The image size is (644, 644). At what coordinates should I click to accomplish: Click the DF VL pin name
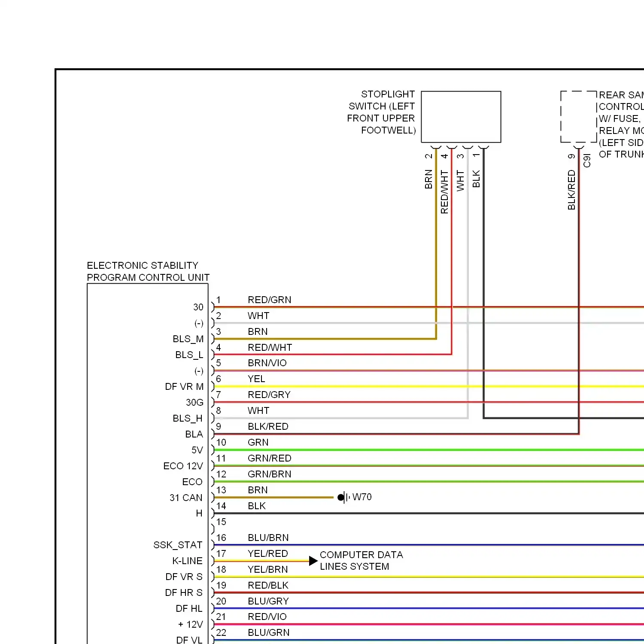[x=189, y=640]
